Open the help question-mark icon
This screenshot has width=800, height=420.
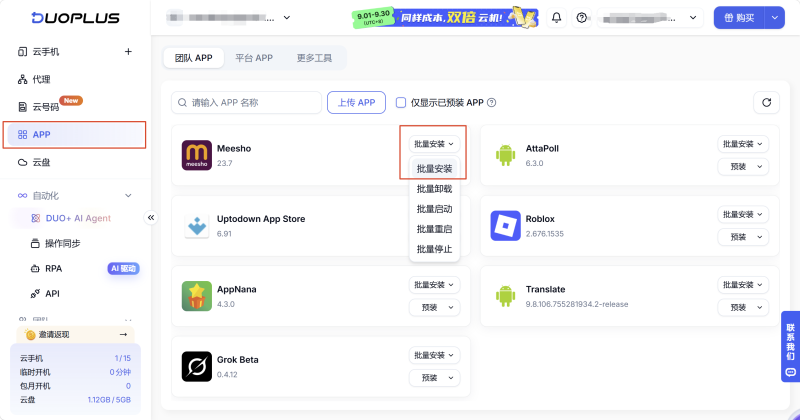point(582,18)
